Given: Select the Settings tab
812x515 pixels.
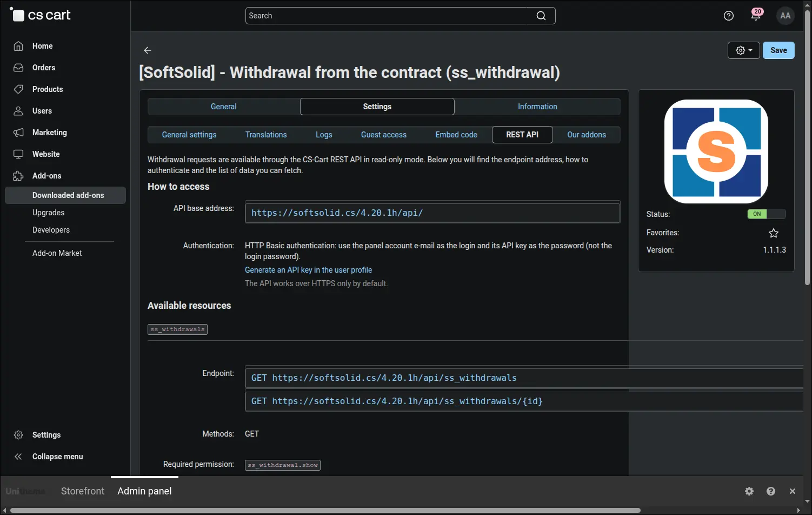Looking at the screenshot, I should point(377,107).
